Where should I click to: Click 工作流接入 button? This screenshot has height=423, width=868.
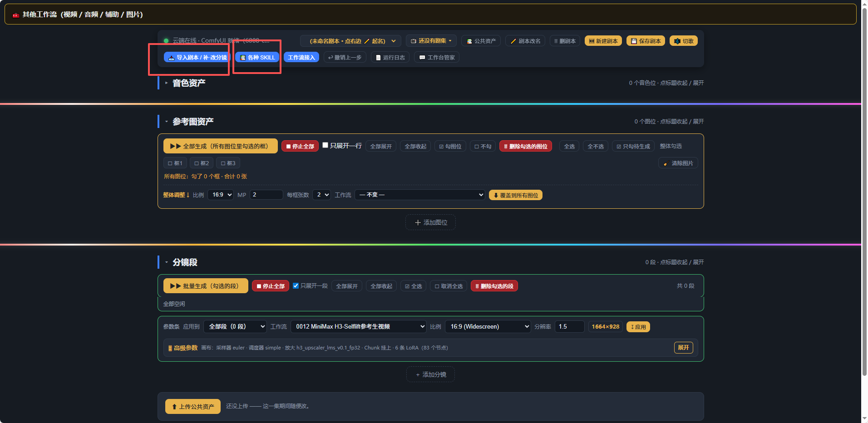[301, 58]
